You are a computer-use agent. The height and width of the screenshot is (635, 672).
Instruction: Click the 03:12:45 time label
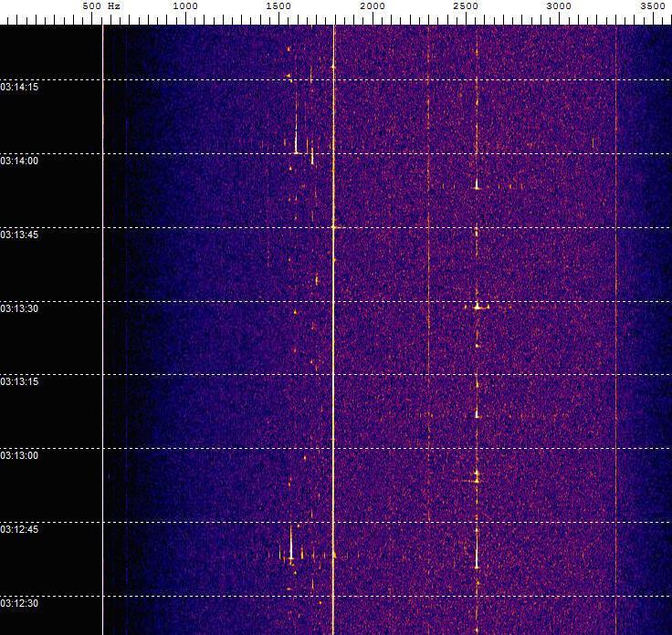19,530
